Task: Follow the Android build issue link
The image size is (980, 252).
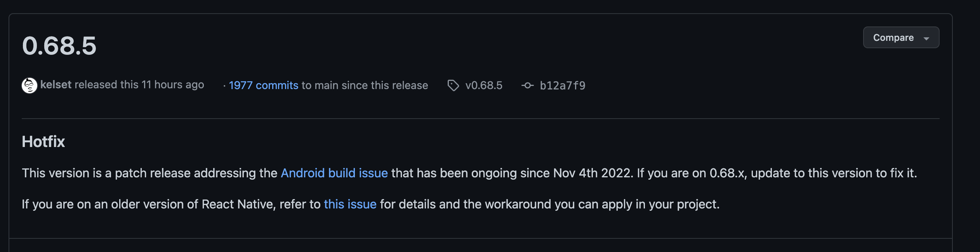Action: 334,173
